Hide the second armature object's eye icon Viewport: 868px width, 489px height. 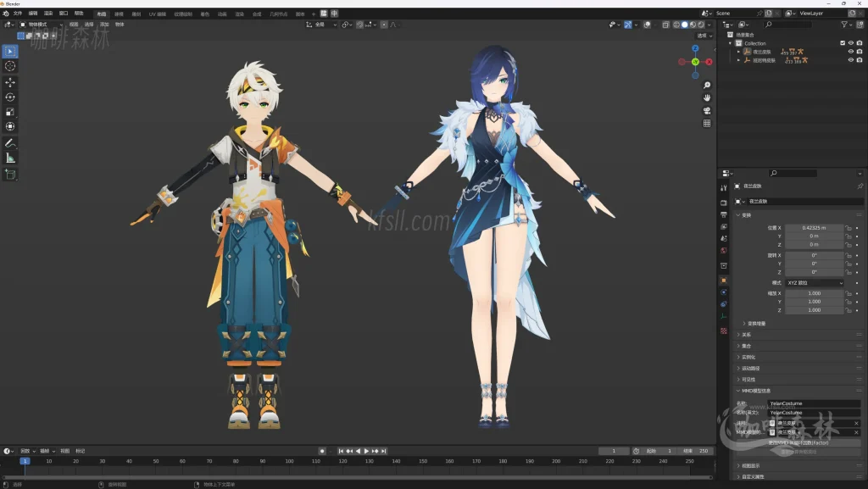[851, 59]
